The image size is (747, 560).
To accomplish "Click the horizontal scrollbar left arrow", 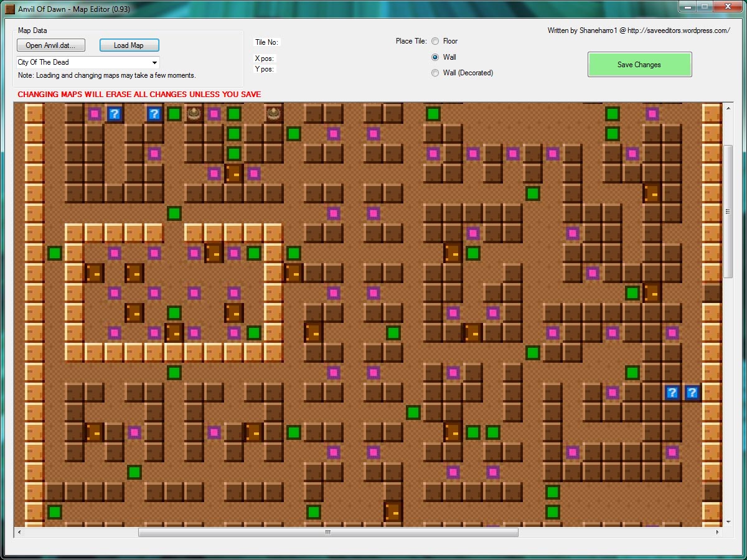I will pos(19,533).
